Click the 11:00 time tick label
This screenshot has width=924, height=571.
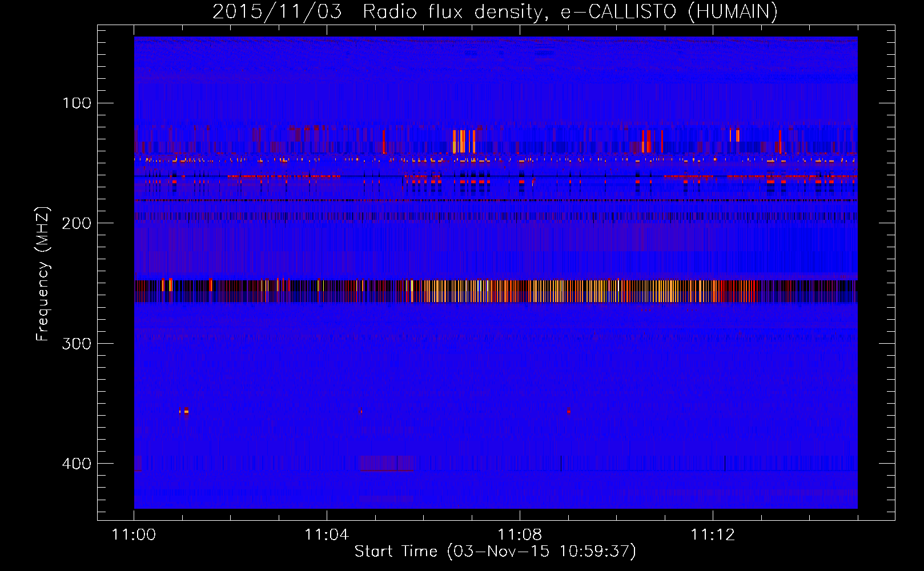click(x=134, y=534)
